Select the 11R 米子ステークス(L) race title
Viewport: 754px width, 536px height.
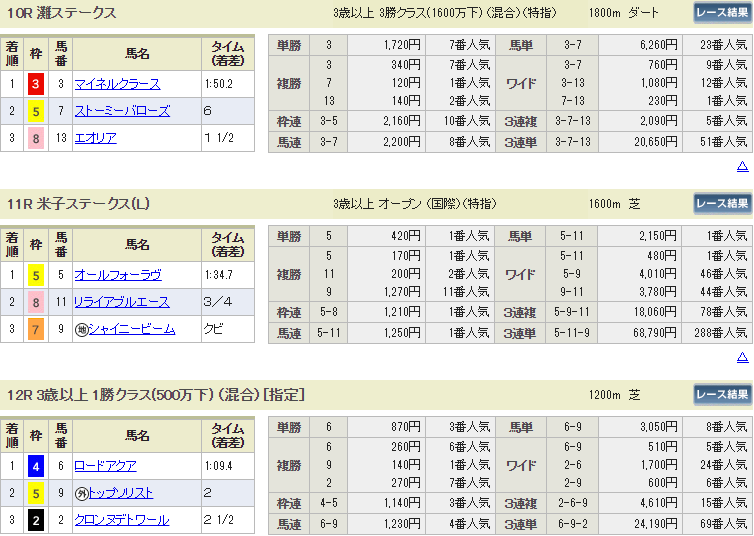(x=78, y=204)
